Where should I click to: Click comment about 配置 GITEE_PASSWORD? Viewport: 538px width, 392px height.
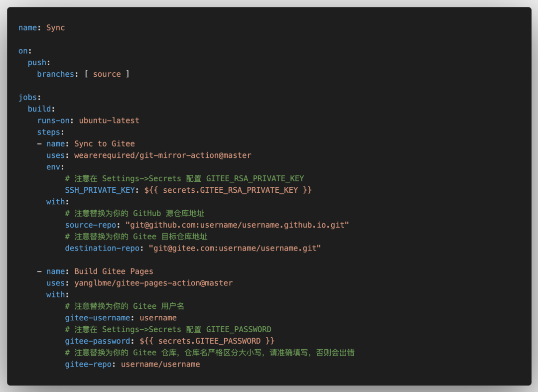click(168, 330)
